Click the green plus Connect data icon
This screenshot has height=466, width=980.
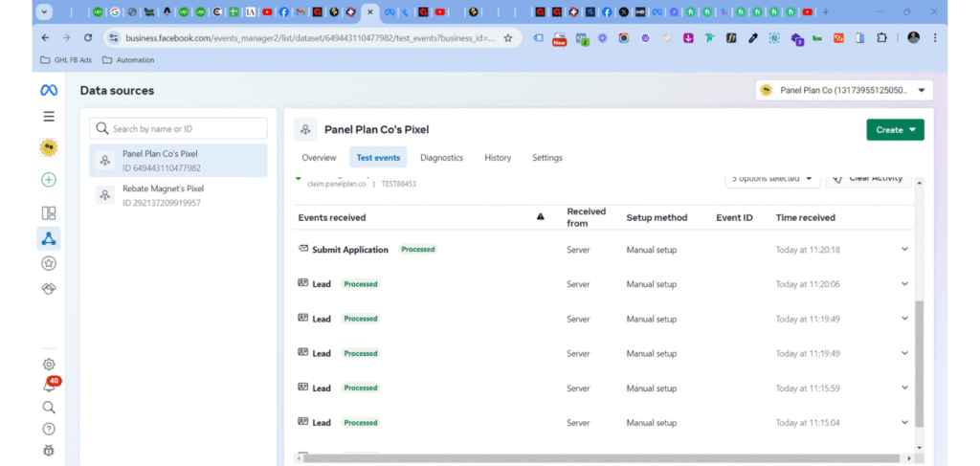pos(49,180)
